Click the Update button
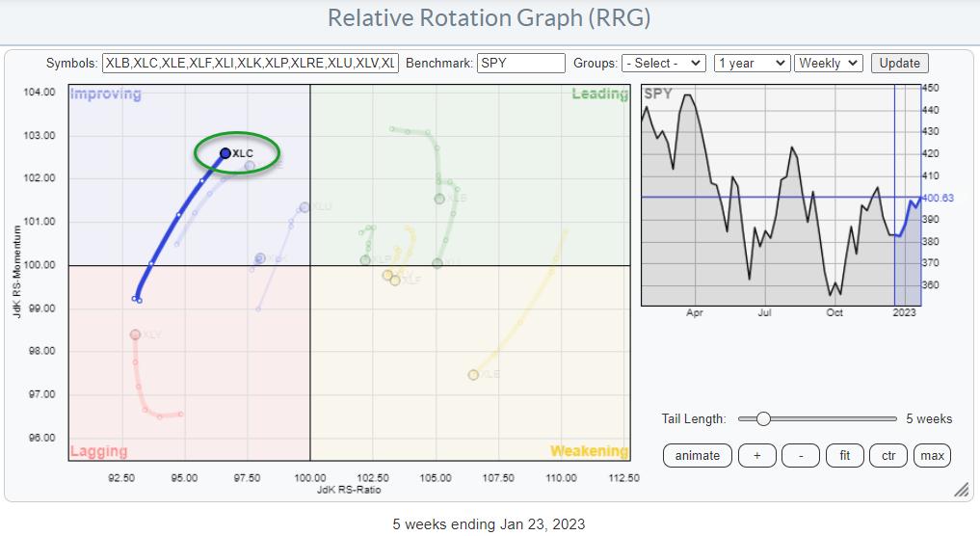 (899, 64)
